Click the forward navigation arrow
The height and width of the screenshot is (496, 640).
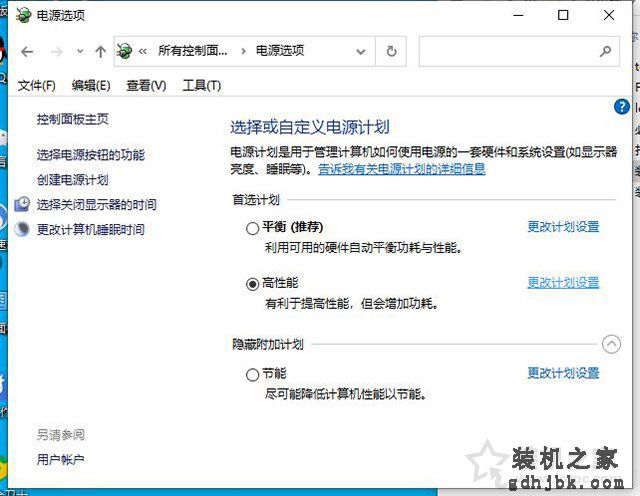pos(56,52)
